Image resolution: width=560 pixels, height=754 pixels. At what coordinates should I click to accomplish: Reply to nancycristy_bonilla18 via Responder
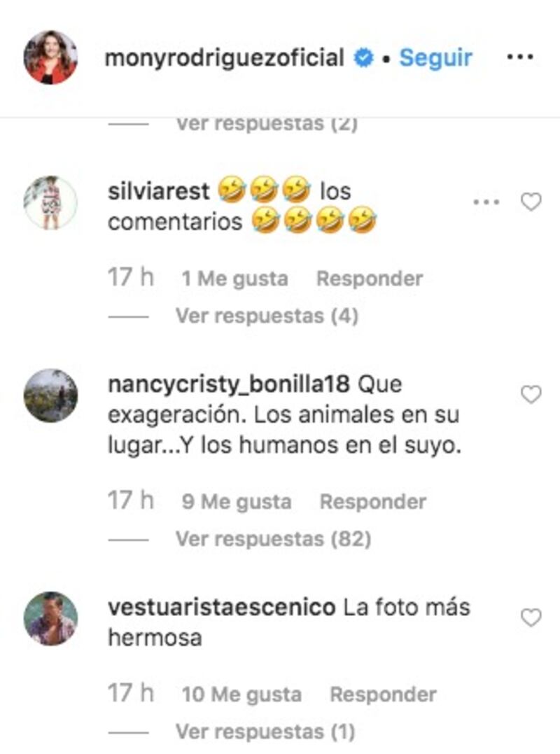pyautogui.click(x=373, y=501)
